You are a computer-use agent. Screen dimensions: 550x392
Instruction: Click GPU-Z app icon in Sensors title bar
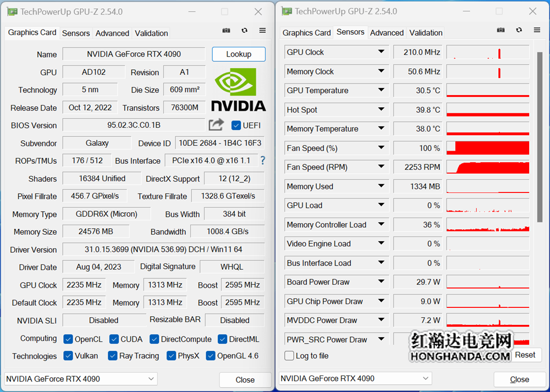[x=287, y=11]
